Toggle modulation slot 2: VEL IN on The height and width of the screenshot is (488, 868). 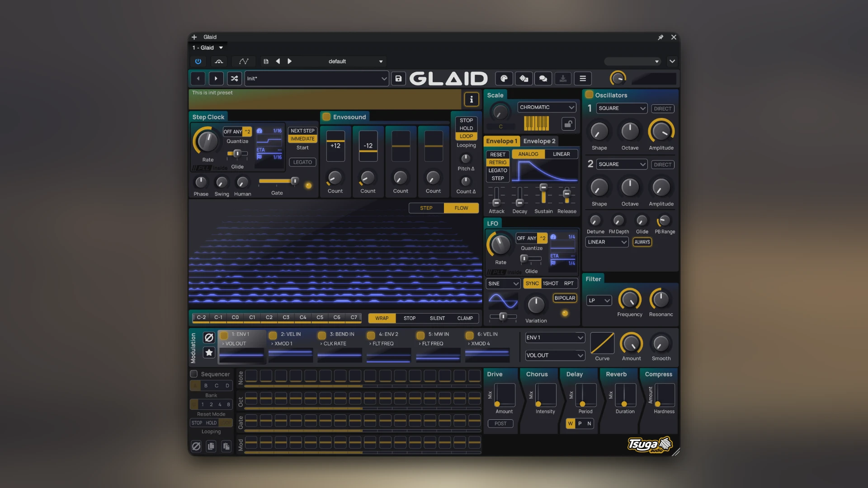pyautogui.click(x=273, y=335)
